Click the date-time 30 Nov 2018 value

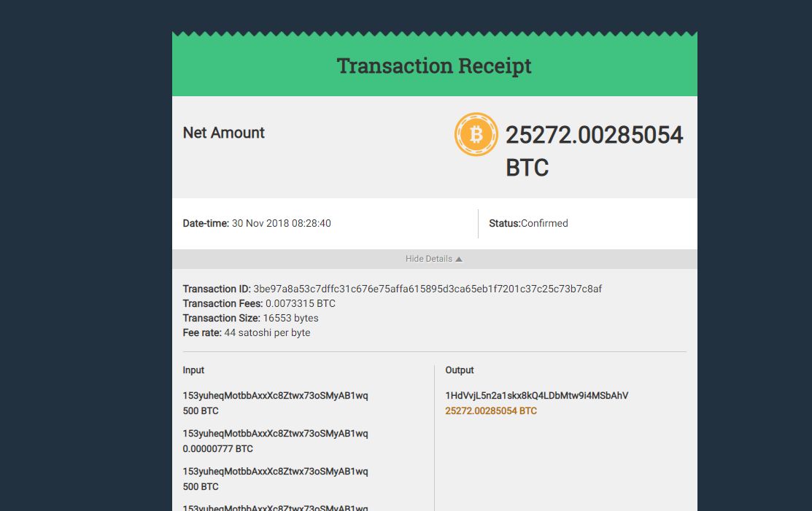[281, 224]
